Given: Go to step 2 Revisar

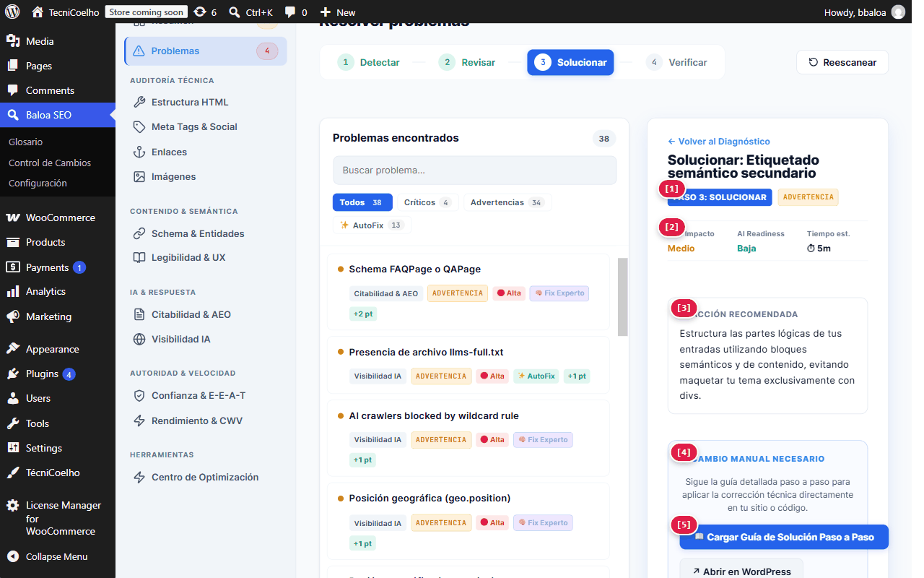Looking at the screenshot, I should (467, 62).
